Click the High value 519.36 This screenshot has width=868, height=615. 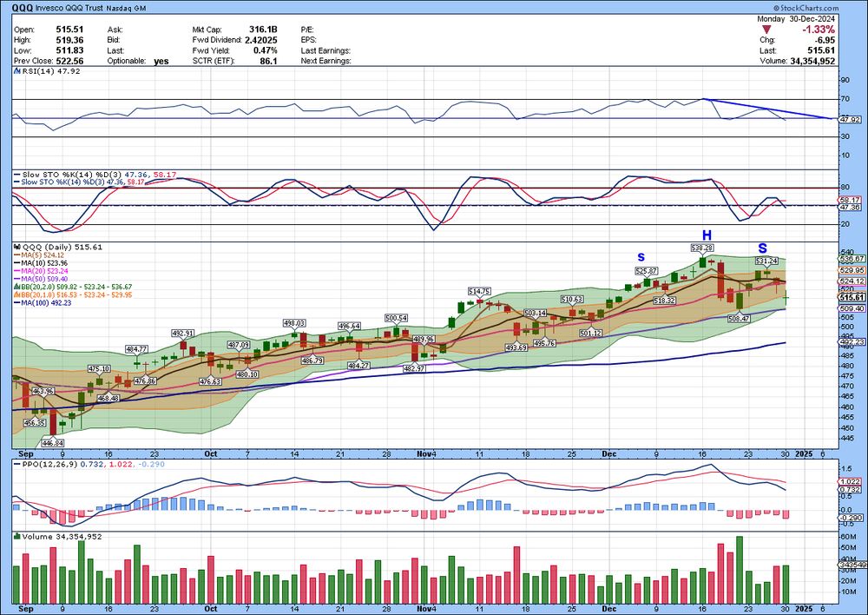(69, 40)
